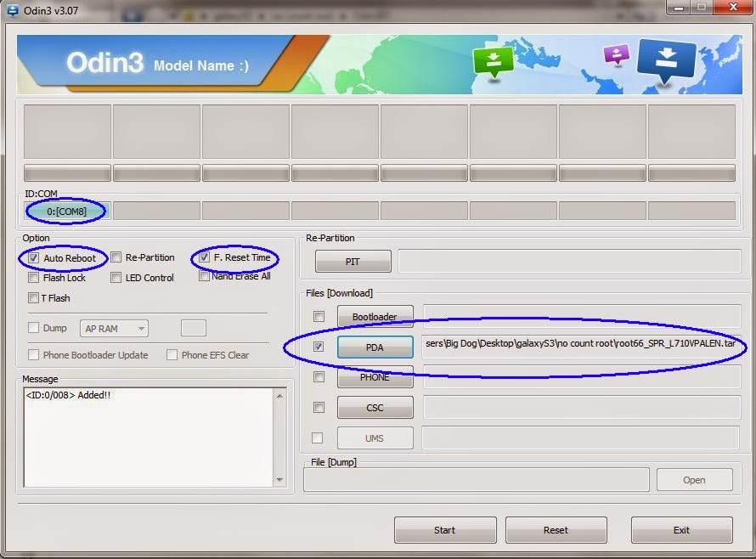This screenshot has width=756, height=559.
Task: Enable the Flash Lock checkbox
Action: point(33,278)
